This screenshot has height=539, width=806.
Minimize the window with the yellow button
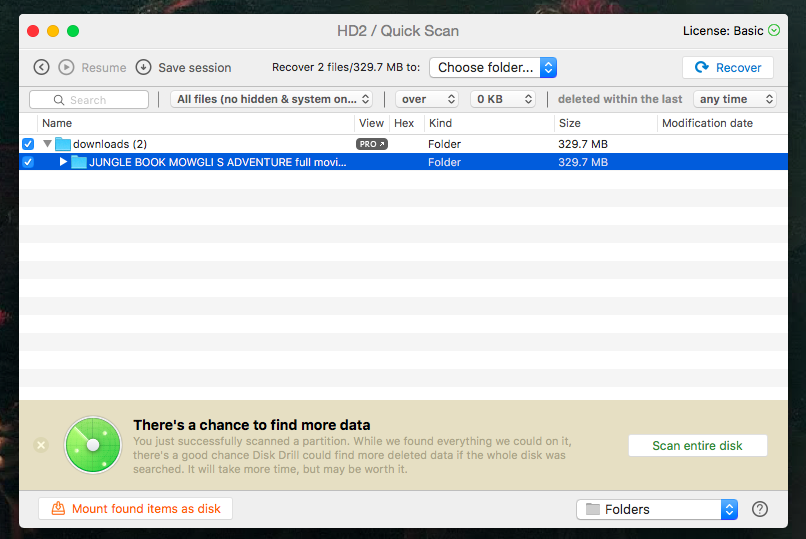(53, 31)
